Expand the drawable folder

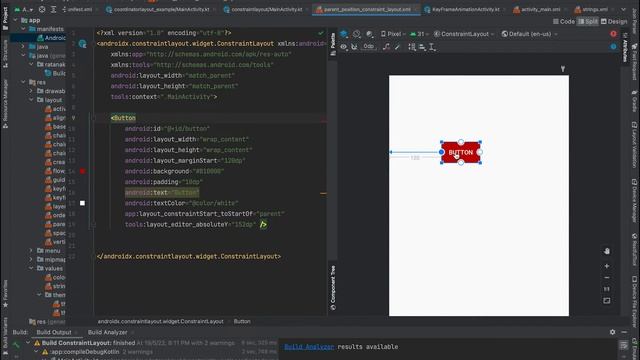click(x=31, y=91)
